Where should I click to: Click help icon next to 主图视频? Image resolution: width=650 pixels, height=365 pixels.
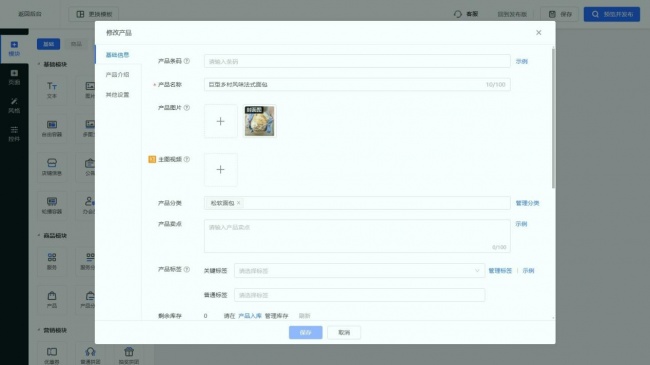pyautogui.click(x=187, y=159)
